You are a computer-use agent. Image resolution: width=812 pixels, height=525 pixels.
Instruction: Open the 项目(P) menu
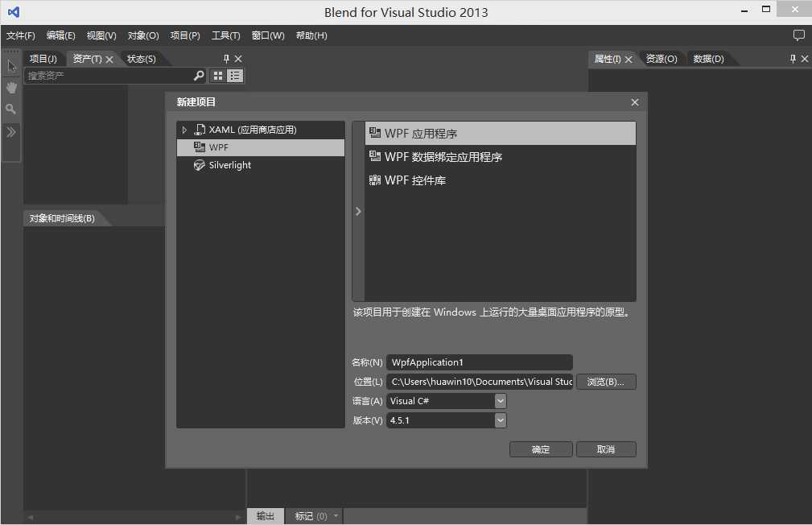click(185, 35)
